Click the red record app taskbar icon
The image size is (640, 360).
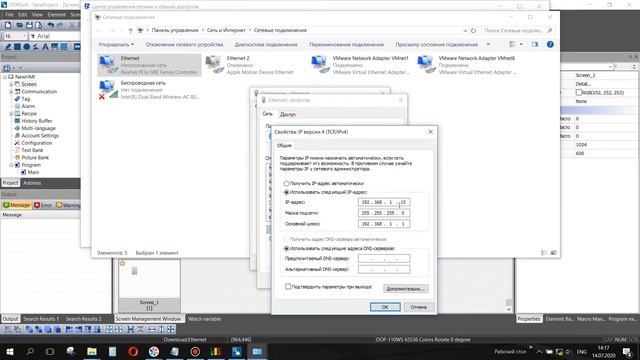[195, 351]
